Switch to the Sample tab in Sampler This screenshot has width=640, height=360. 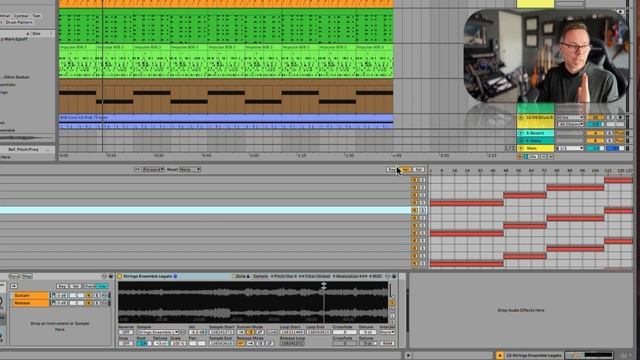pyautogui.click(x=260, y=276)
